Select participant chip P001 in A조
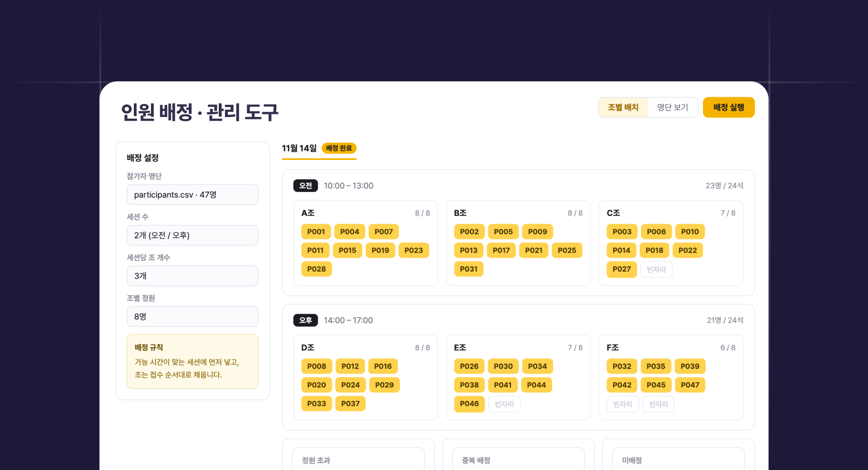868x470 pixels. coord(316,232)
